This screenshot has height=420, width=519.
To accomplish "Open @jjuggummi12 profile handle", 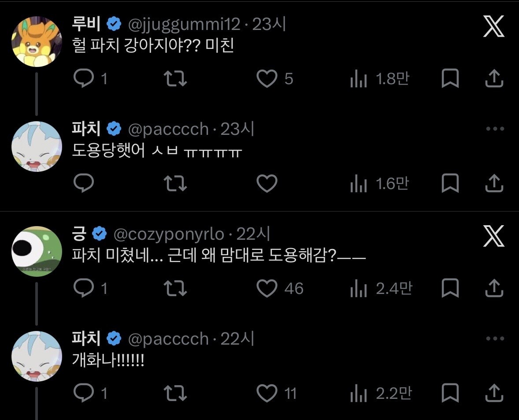I will [184, 25].
